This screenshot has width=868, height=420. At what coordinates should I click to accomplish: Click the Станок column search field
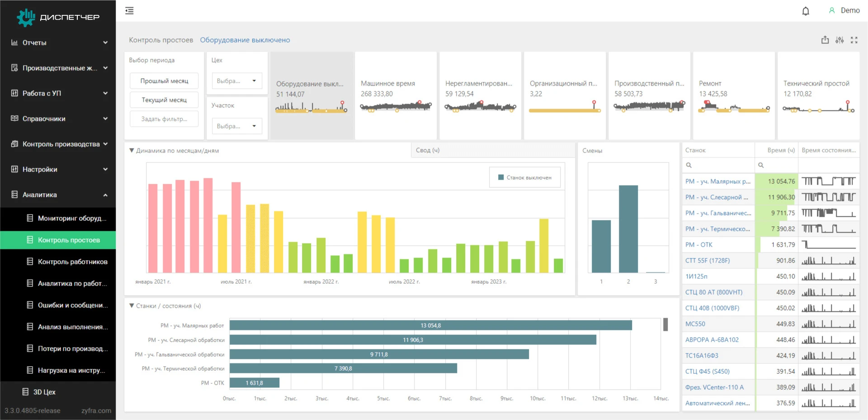[719, 165]
